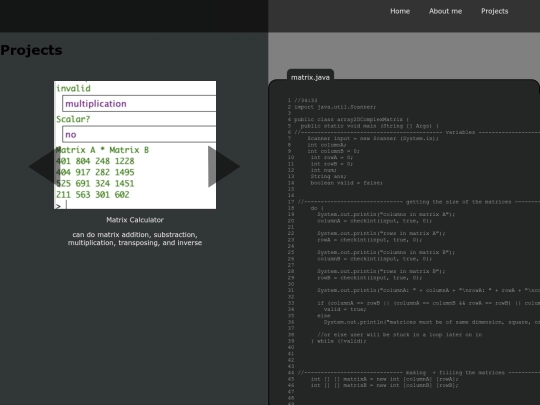Click the 'String ans;' declaration line

click(329, 176)
